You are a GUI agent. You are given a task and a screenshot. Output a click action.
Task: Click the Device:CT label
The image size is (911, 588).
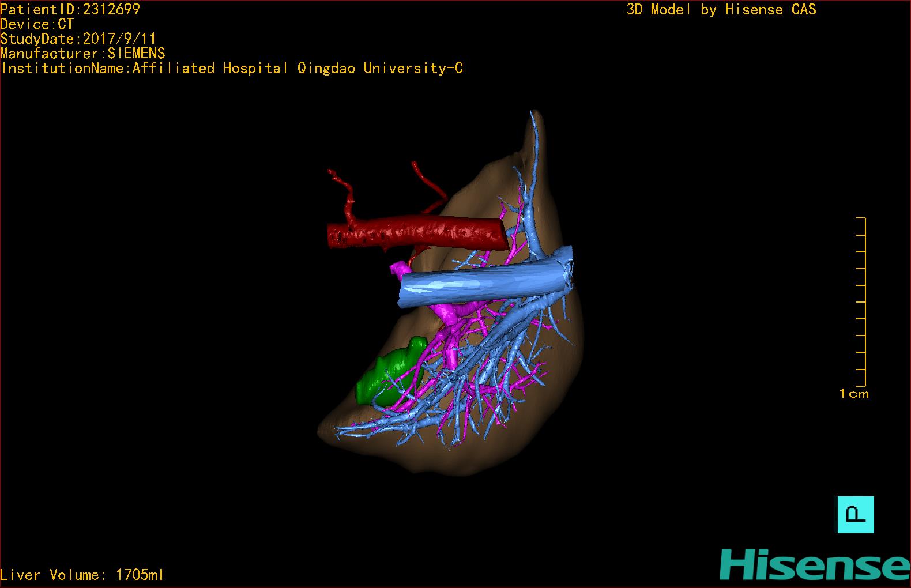[x=37, y=24]
